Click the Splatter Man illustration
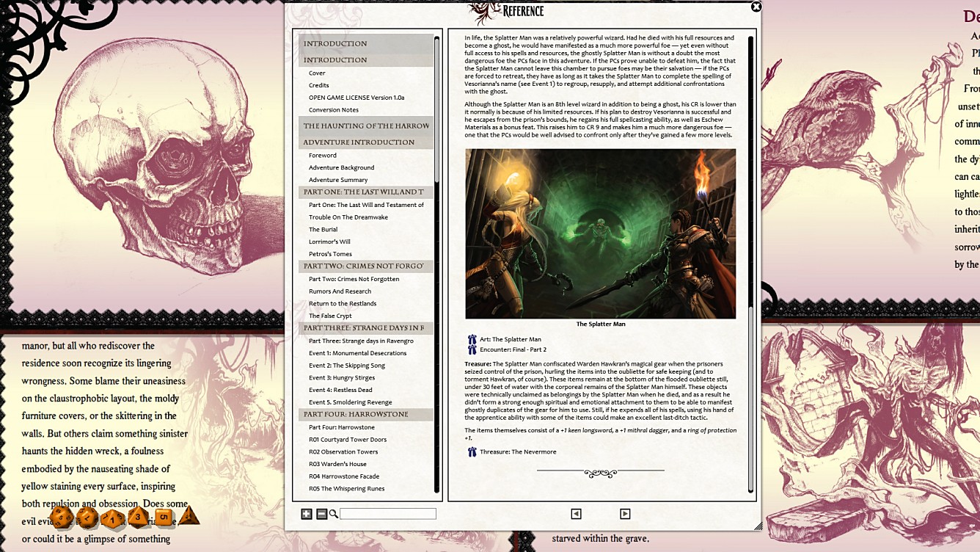 601,233
